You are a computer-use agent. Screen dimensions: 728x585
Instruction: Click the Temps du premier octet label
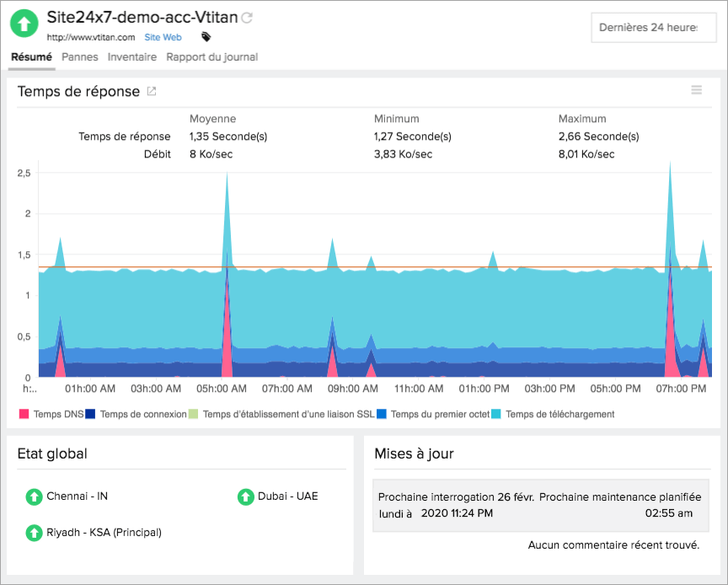(x=440, y=414)
